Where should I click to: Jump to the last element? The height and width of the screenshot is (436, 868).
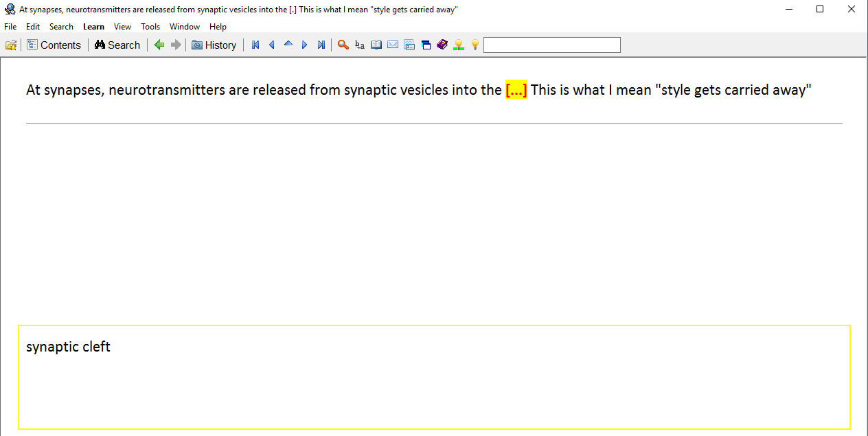321,45
